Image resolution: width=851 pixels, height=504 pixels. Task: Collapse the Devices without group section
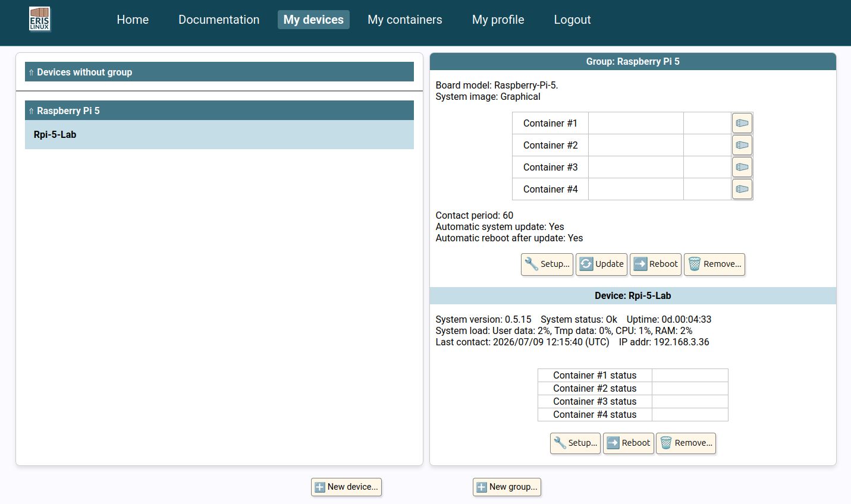[219, 72]
